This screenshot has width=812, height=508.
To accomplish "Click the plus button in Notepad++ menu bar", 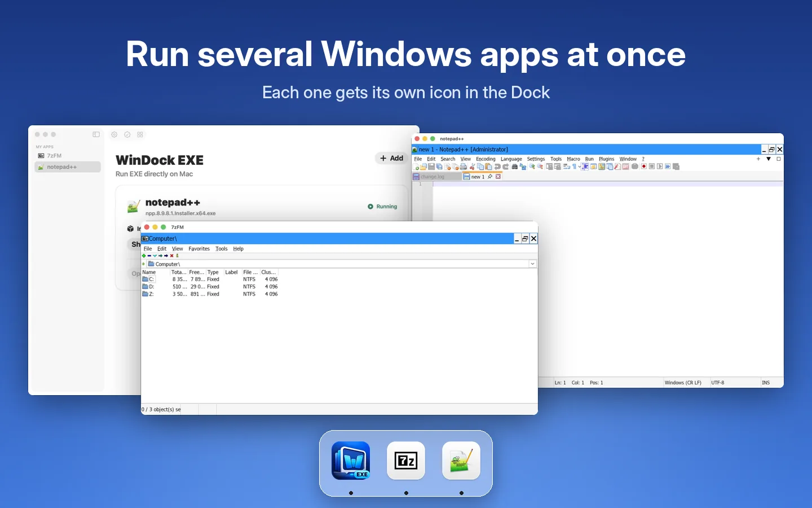I will click(x=758, y=159).
